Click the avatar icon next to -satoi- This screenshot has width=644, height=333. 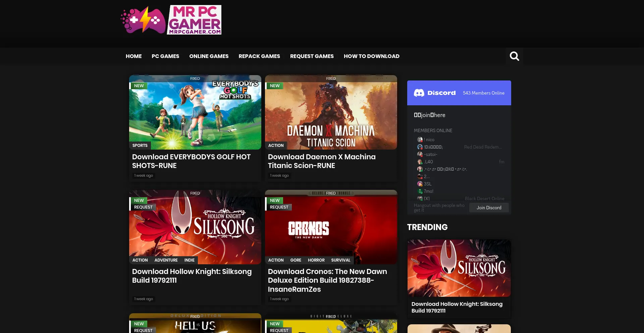[x=420, y=154]
